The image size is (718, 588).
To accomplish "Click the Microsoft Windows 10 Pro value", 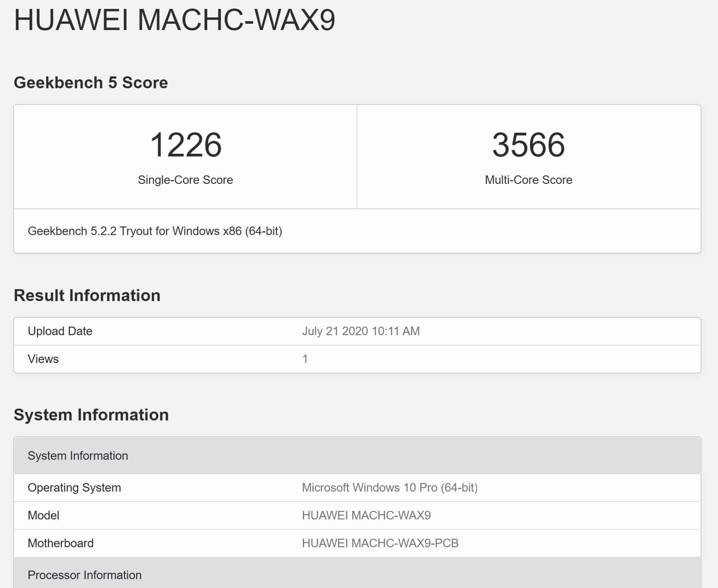I will [x=390, y=488].
